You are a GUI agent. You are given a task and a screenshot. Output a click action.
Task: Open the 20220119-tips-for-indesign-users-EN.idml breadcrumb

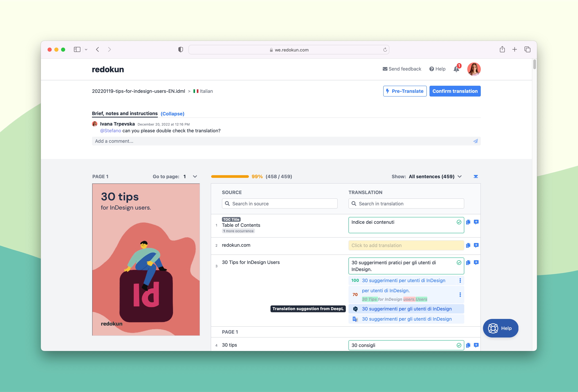pyautogui.click(x=139, y=91)
